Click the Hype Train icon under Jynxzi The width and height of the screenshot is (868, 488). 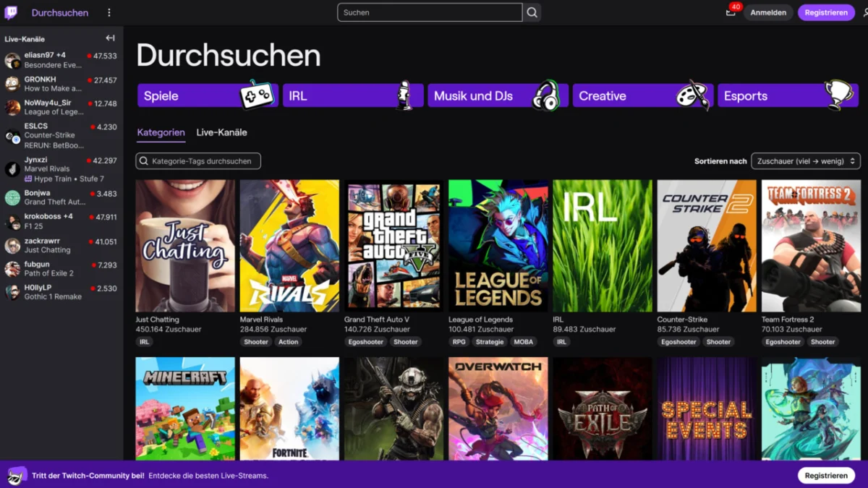pos(28,179)
